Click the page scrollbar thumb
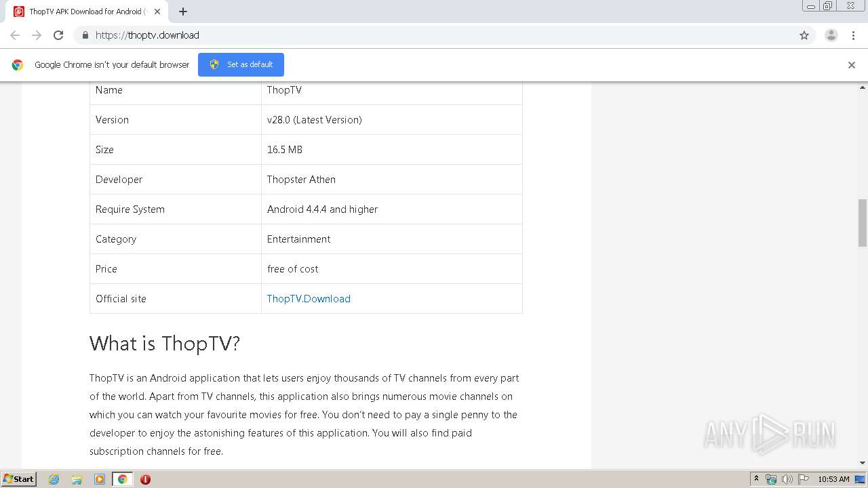Viewport: 868px width, 488px height. [863, 222]
